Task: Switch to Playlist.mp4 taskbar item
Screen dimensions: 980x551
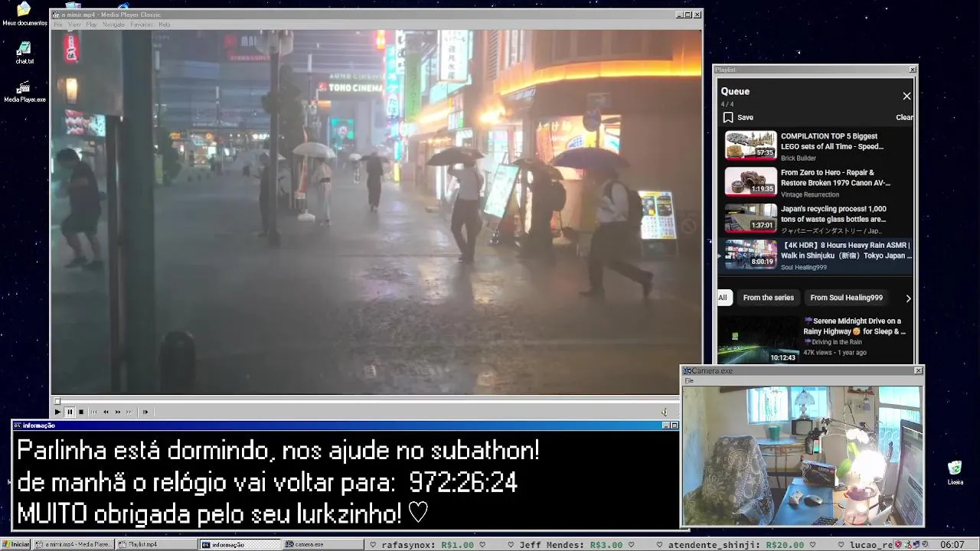Action: (157, 544)
